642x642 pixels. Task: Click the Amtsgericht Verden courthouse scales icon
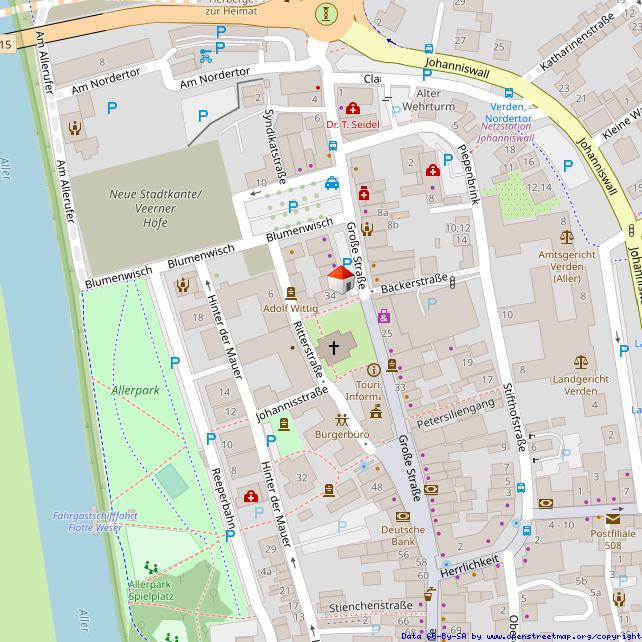coord(567,238)
